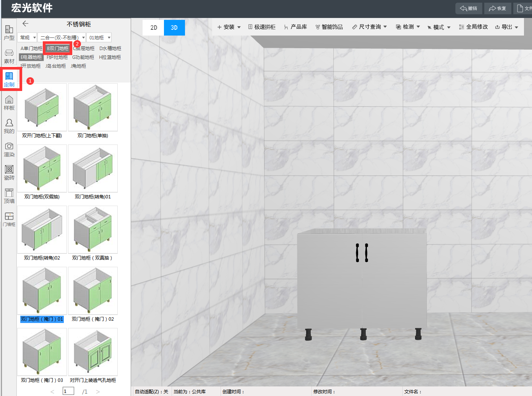Open the 样板 template sidebar panel
The image size is (532, 396).
pyautogui.click(x=9, y=103)
